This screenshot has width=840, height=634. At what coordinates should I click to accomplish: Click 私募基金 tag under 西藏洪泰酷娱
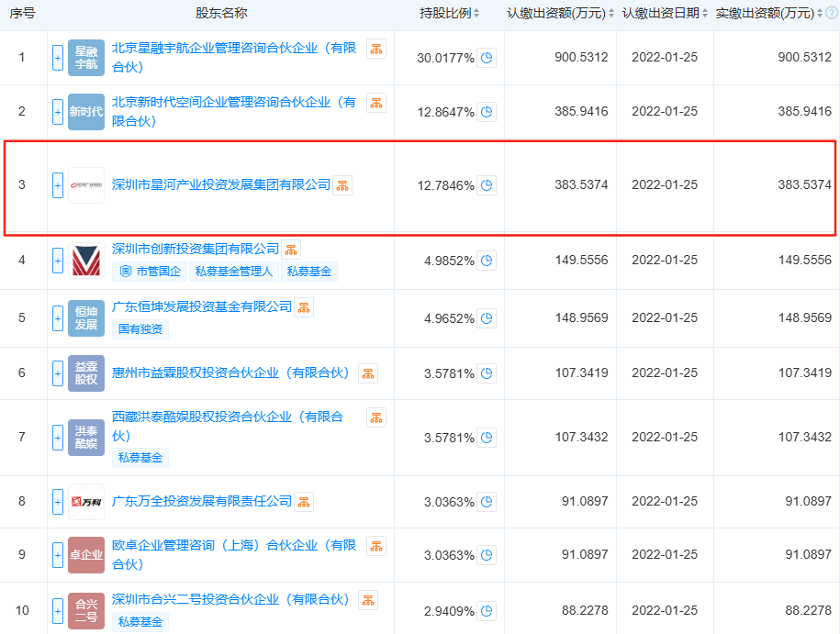pos(140,458)
